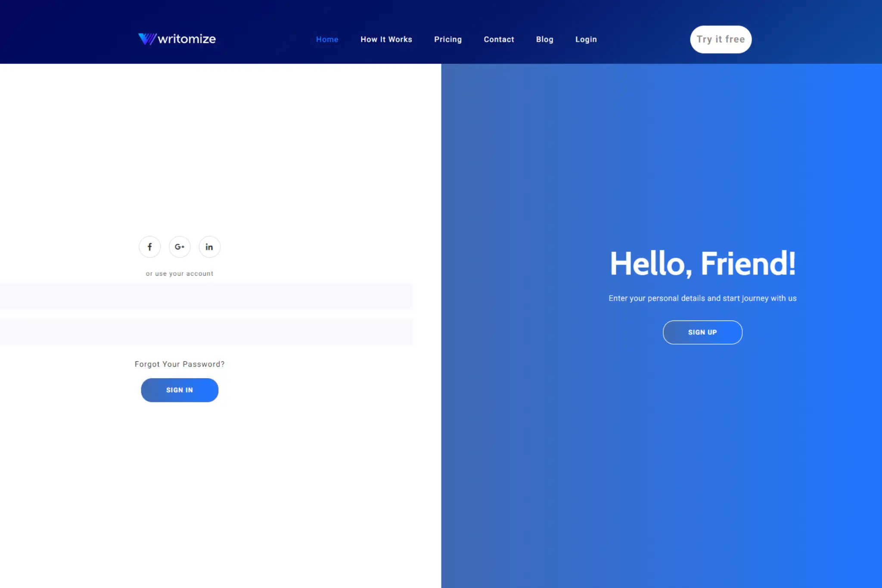The height and width of the screenshot is (588, 882).
Task: Click the Blog navigation link
Action: (x=544, y=39)
